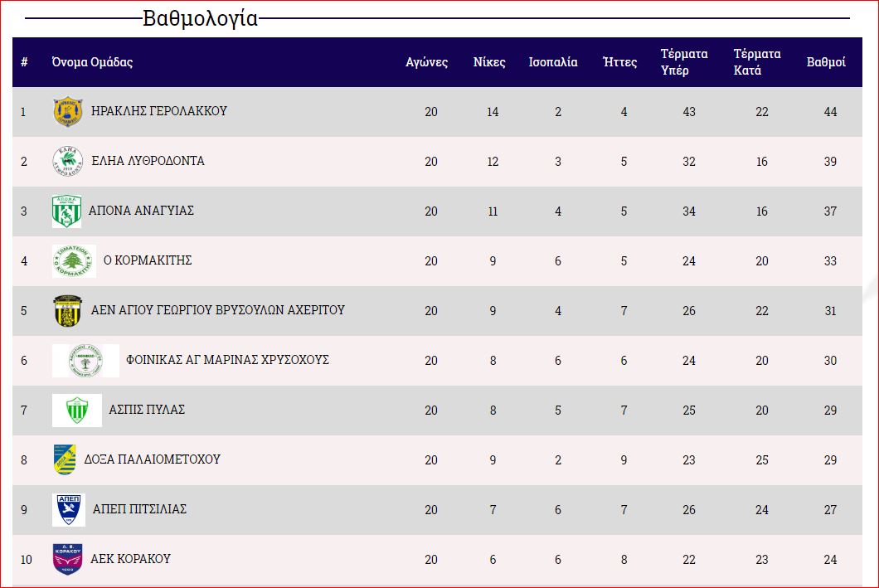
Task: Select the Νίκες column header
Action: tap(489, 62)
